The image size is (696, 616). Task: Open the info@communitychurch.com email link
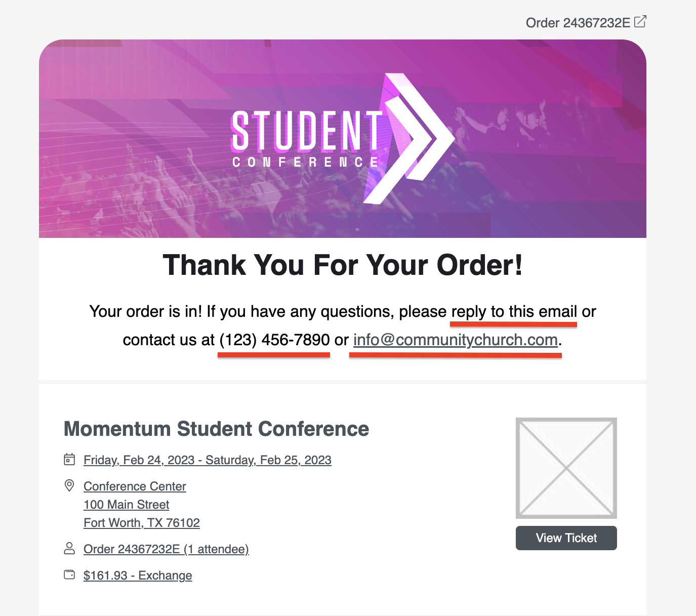(456, 340)
